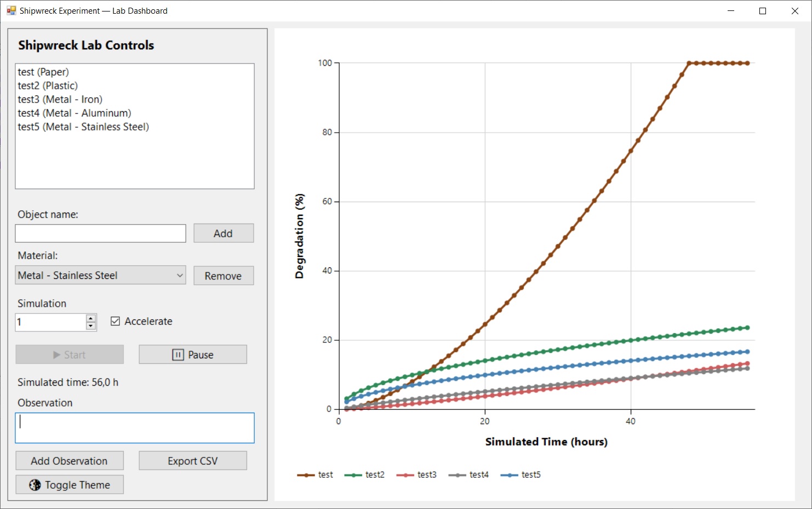The image size is (812, 509).
Task: Click the Remove button
Action: click(x=223, y=276)
